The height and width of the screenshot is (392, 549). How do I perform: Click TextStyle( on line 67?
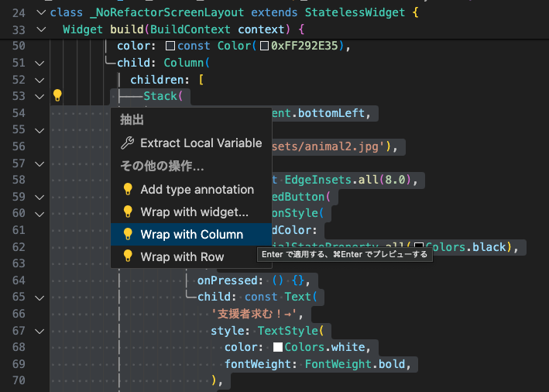[x=290, y=331]
